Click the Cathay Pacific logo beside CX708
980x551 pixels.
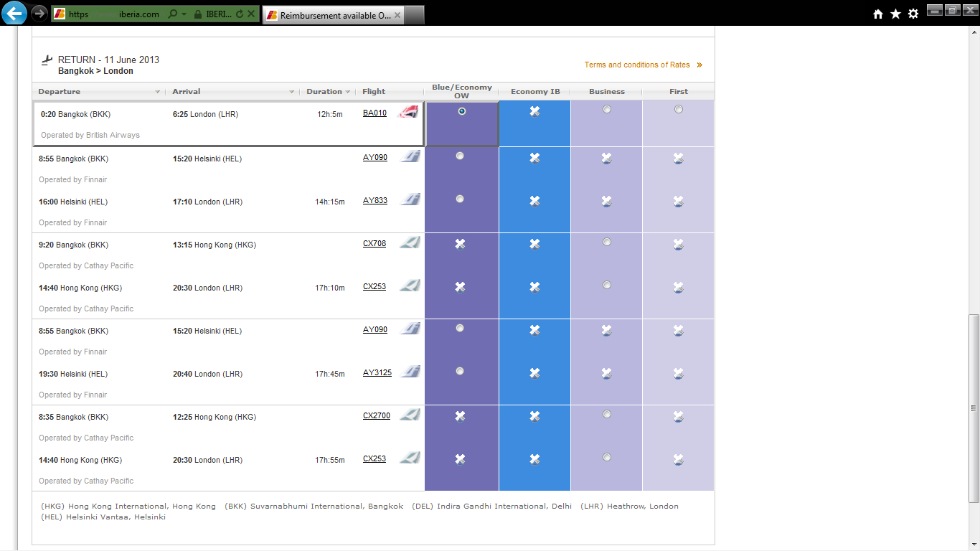tap(410, 242)
